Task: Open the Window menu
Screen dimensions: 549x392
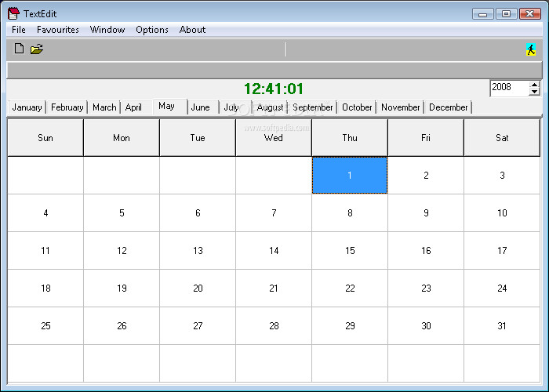Action: pos(107,30)
